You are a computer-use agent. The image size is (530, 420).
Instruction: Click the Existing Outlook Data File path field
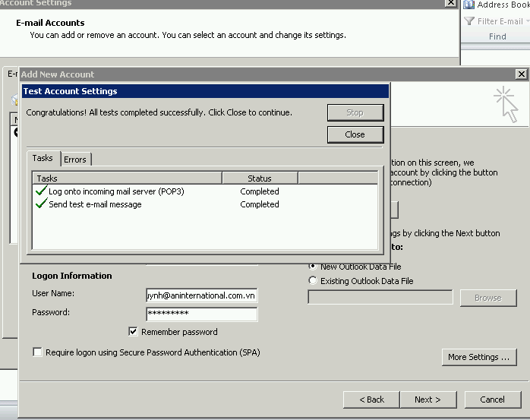click(x=380, y=297)
